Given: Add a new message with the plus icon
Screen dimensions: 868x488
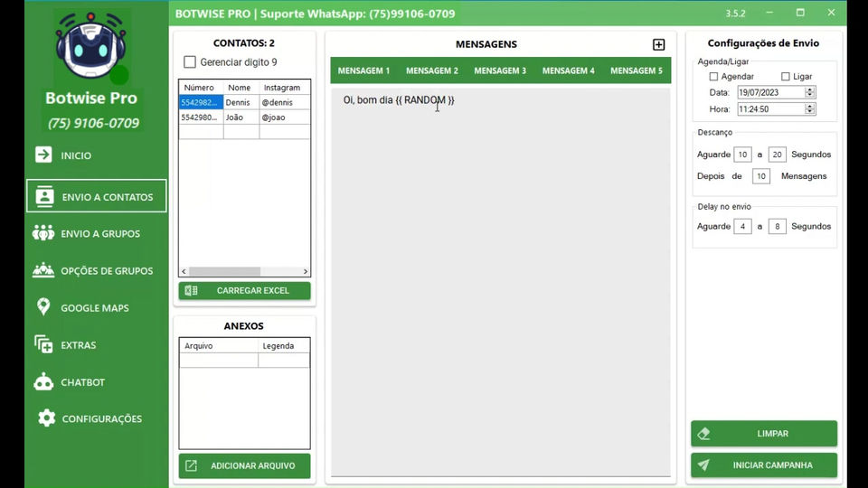Looking at the screenshot, I should (x=658, y=45).
